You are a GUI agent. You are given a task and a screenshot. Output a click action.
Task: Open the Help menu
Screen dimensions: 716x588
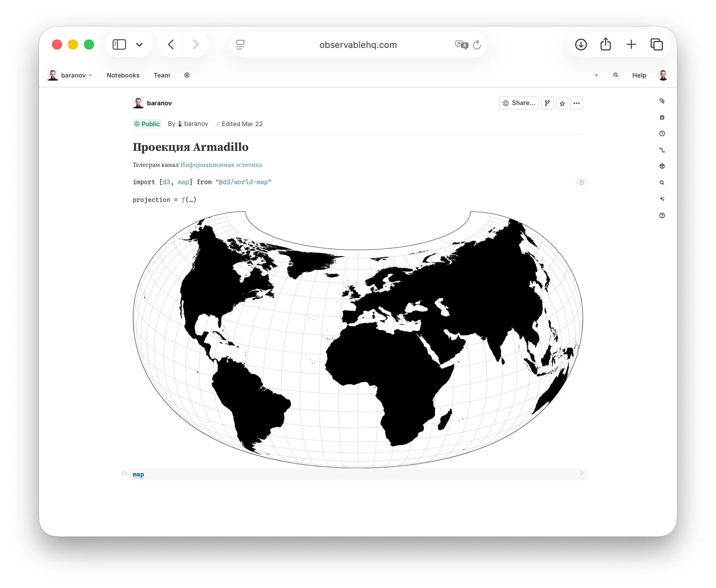pos(639,75)
